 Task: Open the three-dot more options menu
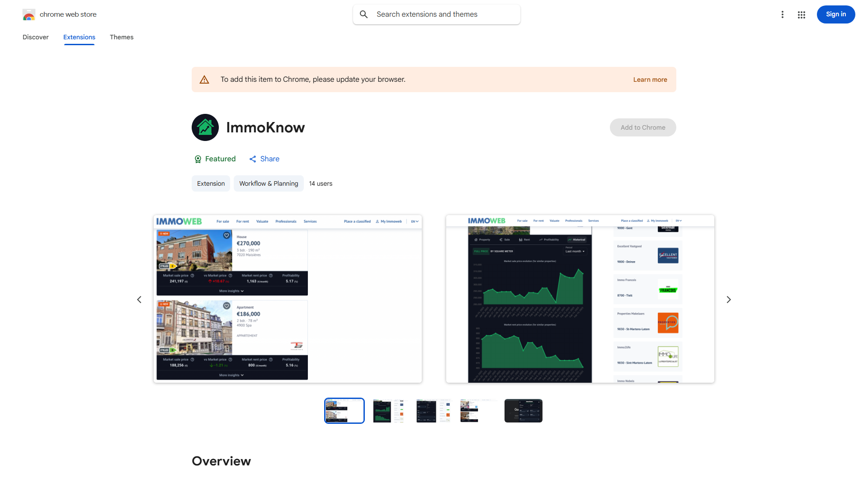coord(782,14)
